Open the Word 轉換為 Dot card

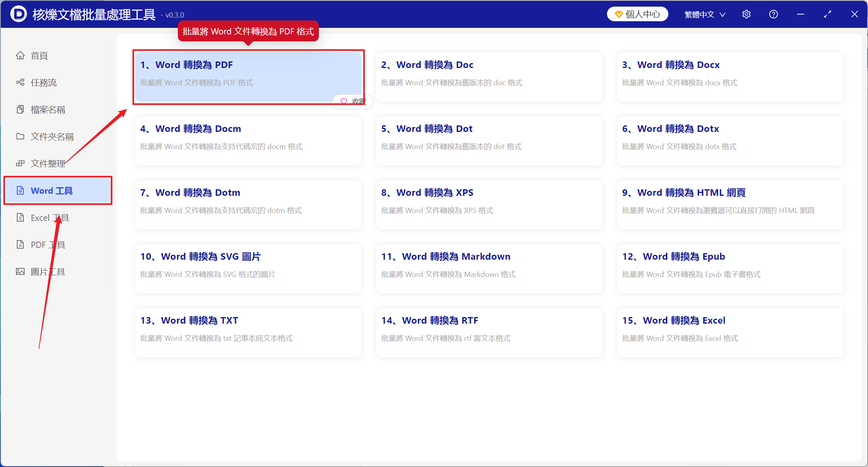coord(489,141)
